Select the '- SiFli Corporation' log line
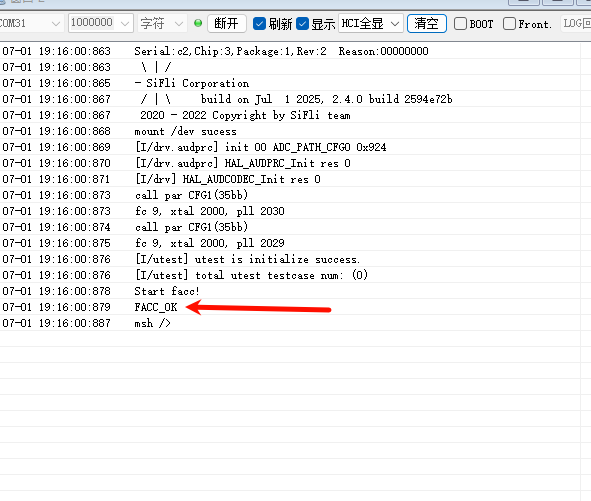Image resolution: width=591 pixels, height=501 pixels. (191, 83)
